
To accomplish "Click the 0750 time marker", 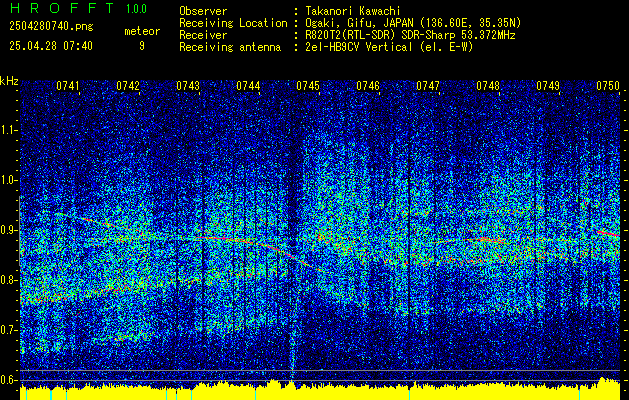I will tap(608, 85).
